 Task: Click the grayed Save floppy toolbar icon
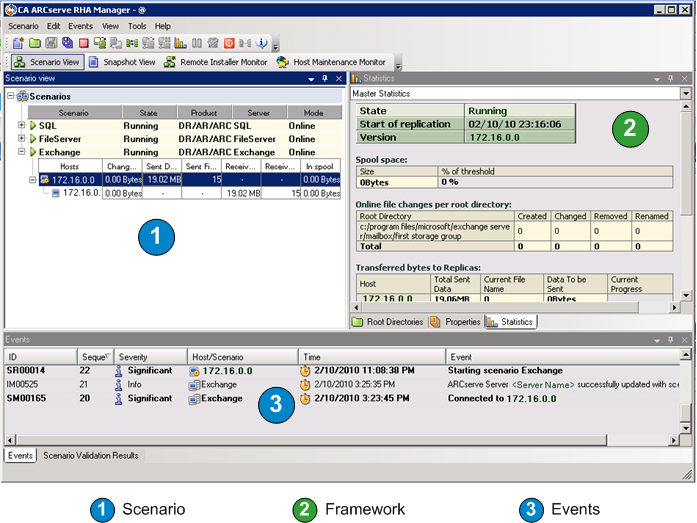click(51, 43)
